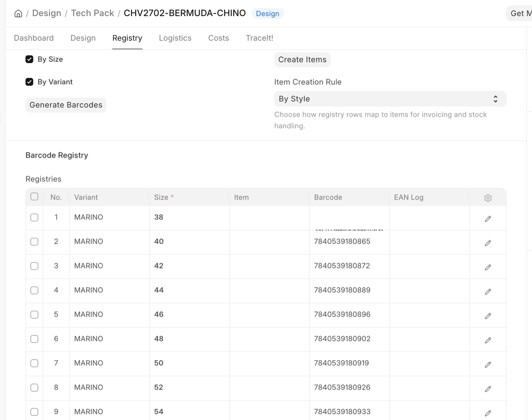The width and height of the screenshot is (532, 420).
Task: Click the empty Item cell in row 2
Action: coord(269,242)
